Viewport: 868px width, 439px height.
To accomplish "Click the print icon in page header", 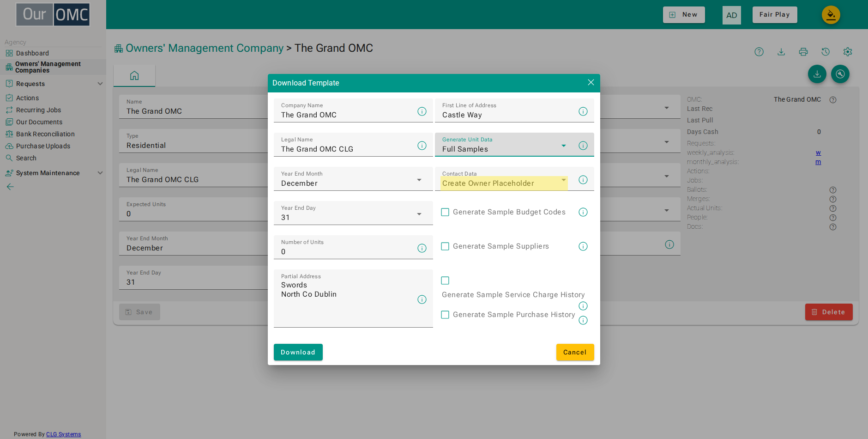I will (803, 52).
